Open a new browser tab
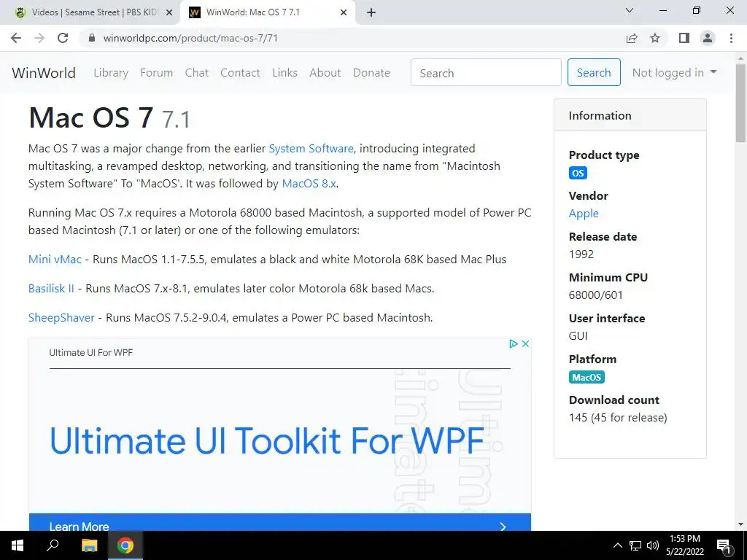Screen dimensions: 747x560 371,12
